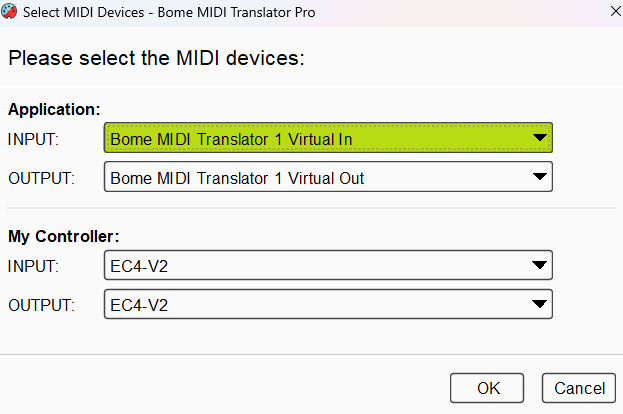
Task: Open the Application INPUT device dropdown arrow
Action: [540, 138]
